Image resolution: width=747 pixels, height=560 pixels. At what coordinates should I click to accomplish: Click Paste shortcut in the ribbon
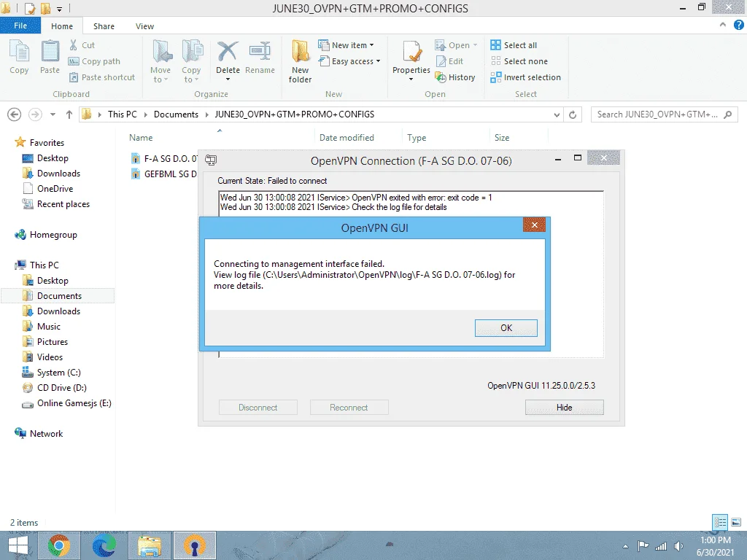click(x=102, y=77)
